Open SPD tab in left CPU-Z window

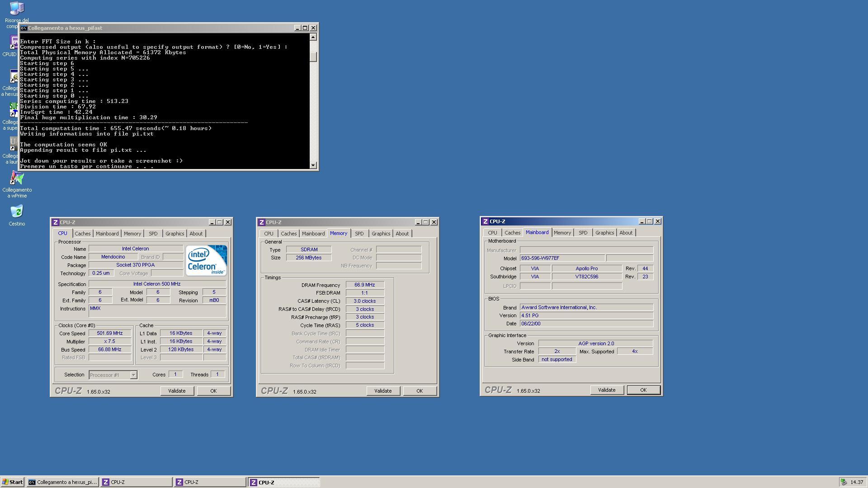click(153, 234)
